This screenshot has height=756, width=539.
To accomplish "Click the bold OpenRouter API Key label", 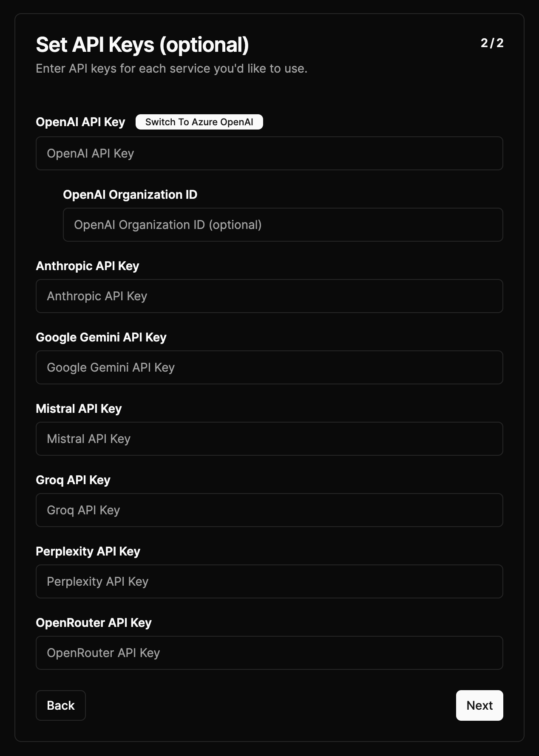I will click(x=94, y=623).
